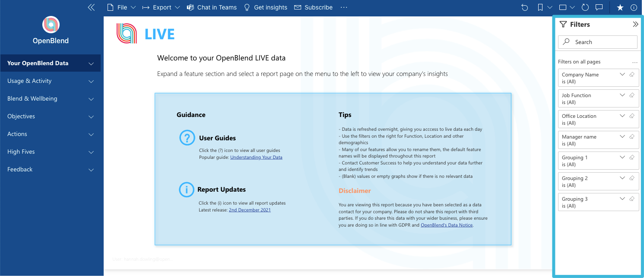Open 2nd December 2021 release link
Viewport: 644px width, 278px height.
point(250,210)
